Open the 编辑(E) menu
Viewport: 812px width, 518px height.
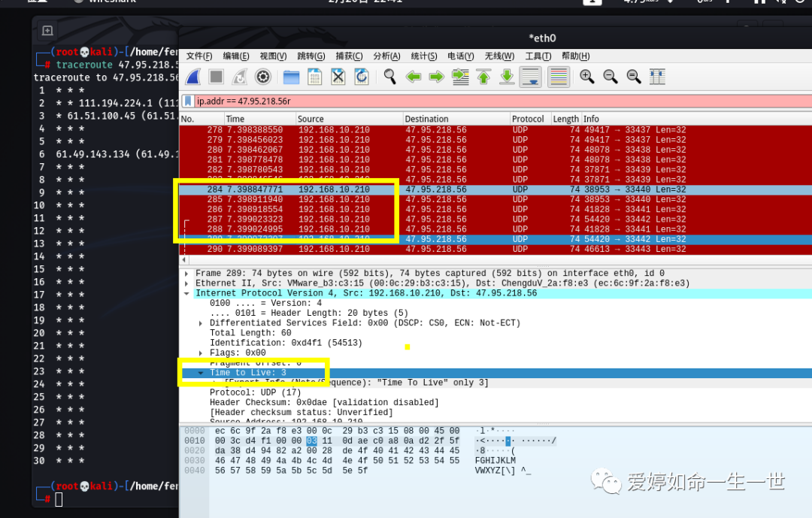(x=236, y=56)
